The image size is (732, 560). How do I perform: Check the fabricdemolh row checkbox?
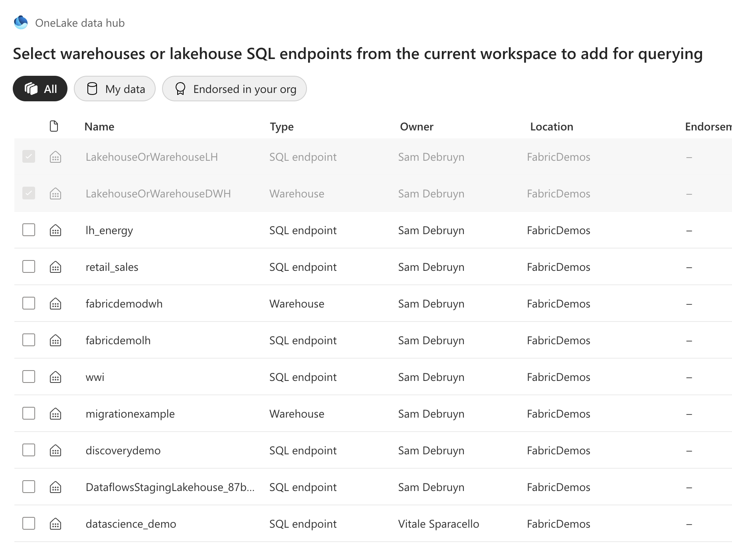pos(28,340)
